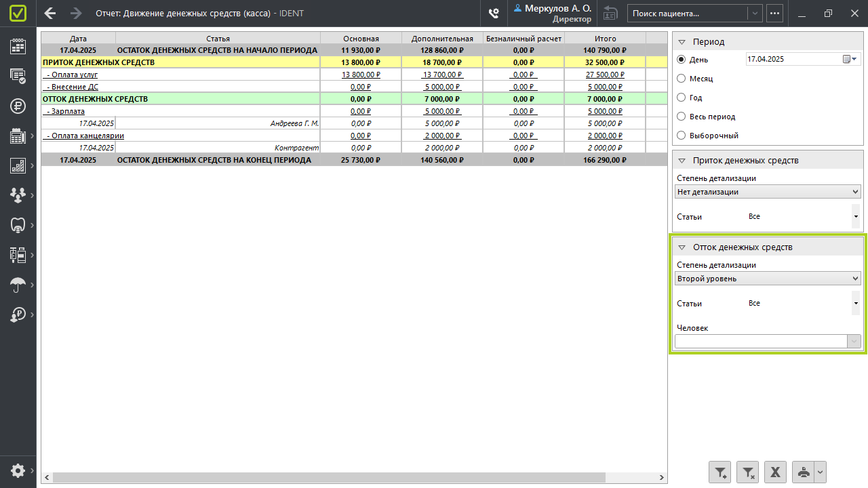Select the Месяц period radio button

click(x=682, y=79)
